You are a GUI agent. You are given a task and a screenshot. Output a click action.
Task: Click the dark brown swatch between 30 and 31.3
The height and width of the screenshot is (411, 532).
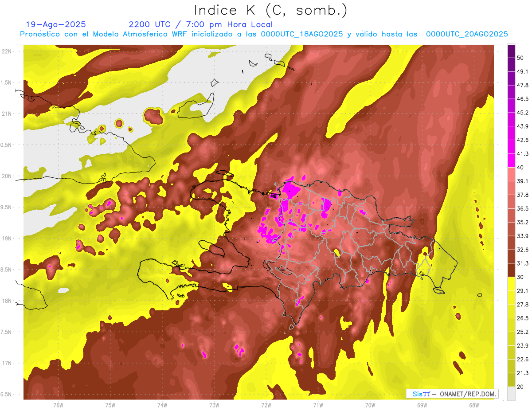click(511, 270)
